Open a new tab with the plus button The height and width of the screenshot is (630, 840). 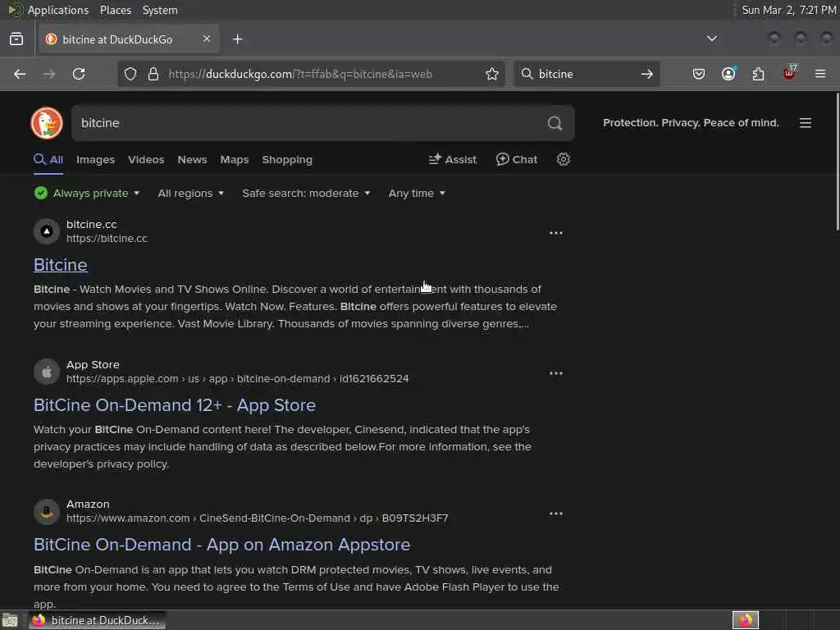237,39
